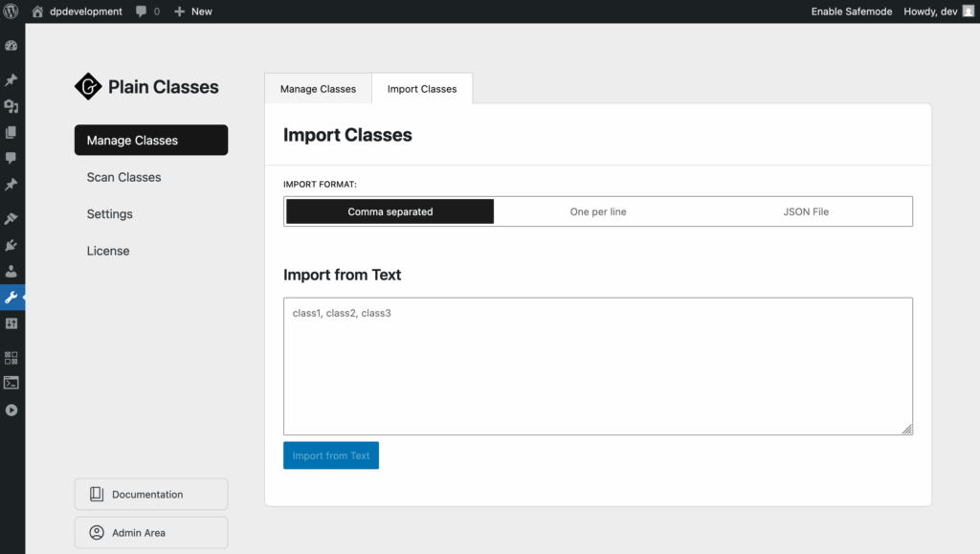Open Posts pin icon below the Dashboard icon
The image size is (980, 554).
pyautogui.click(x=11, y=80)
